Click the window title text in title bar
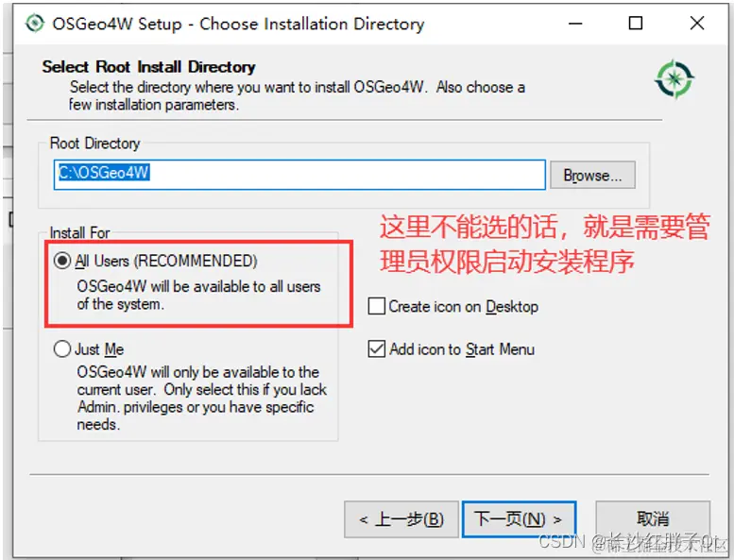The height and width of the screenshot is (560, 734). click(238, 24)
